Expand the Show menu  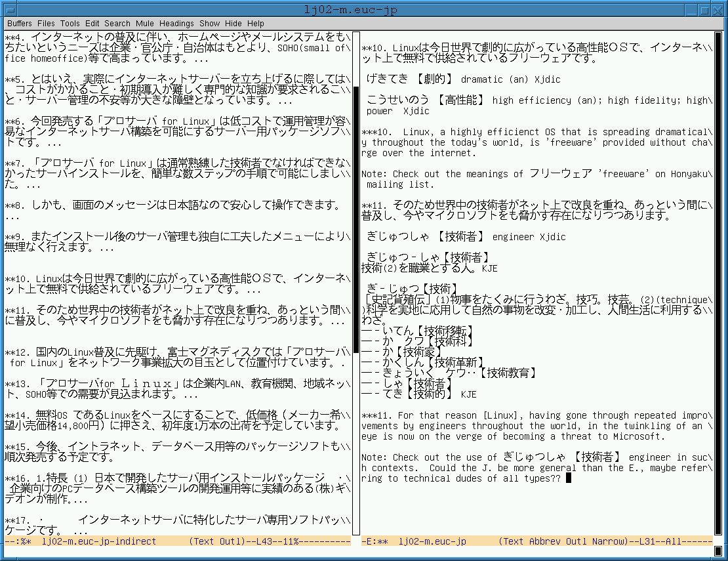(210, 23)
